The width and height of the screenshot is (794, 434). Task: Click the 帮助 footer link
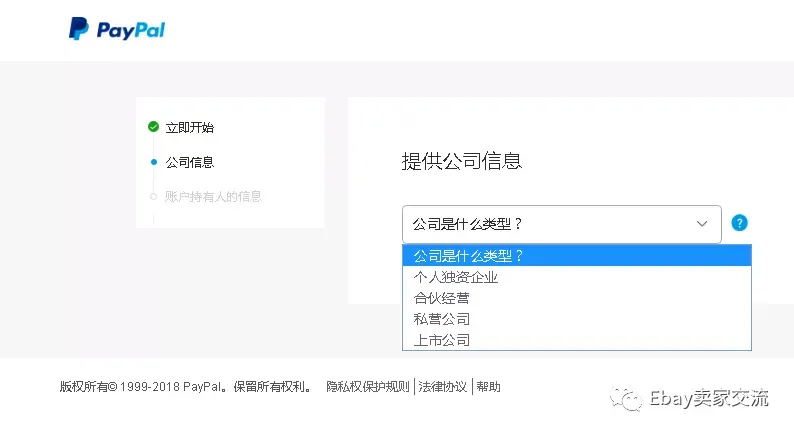click(488, 387)
